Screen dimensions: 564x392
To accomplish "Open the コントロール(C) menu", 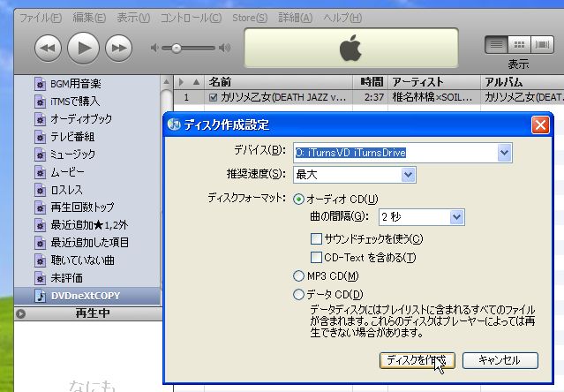I will [191, 18].
